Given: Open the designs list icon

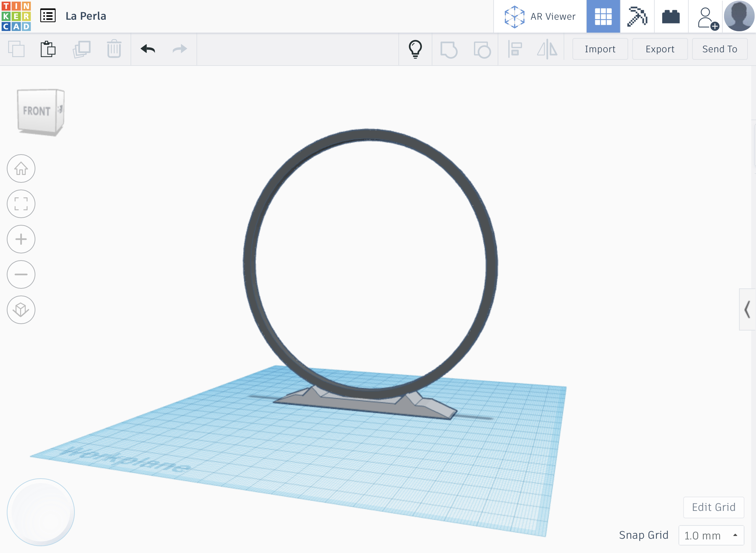Looking at the screenshot, I should (x=48, y=16).
